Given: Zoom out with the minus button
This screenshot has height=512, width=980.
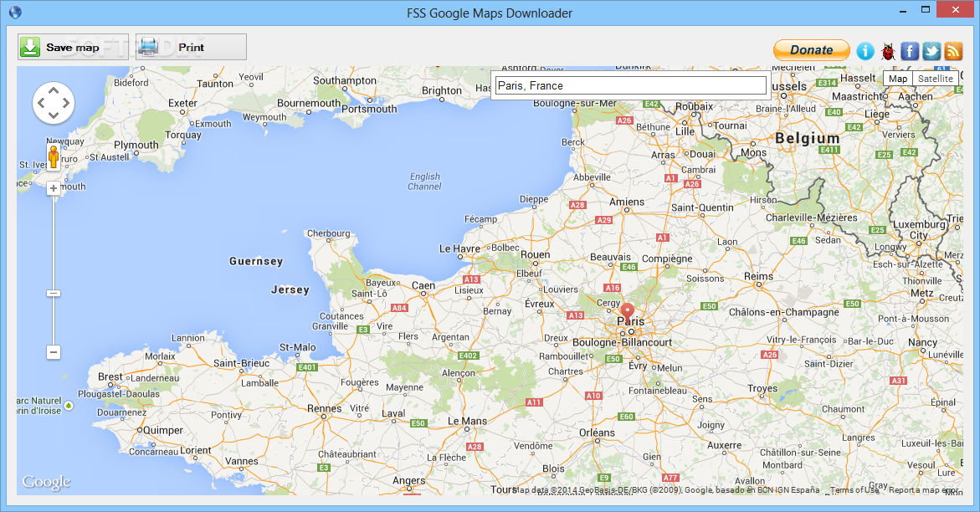Looking at the screenshot, I should [x=54, y=352].
